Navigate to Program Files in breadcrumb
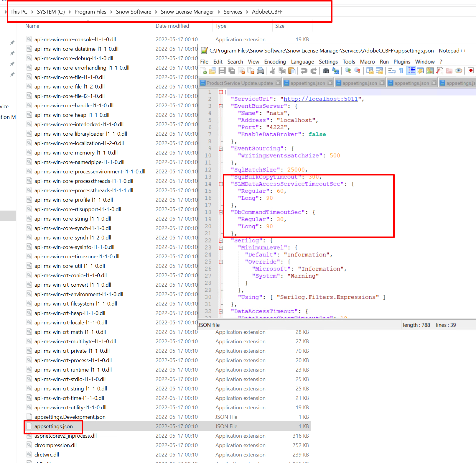476x463 pixels. [x=90, y=12]
